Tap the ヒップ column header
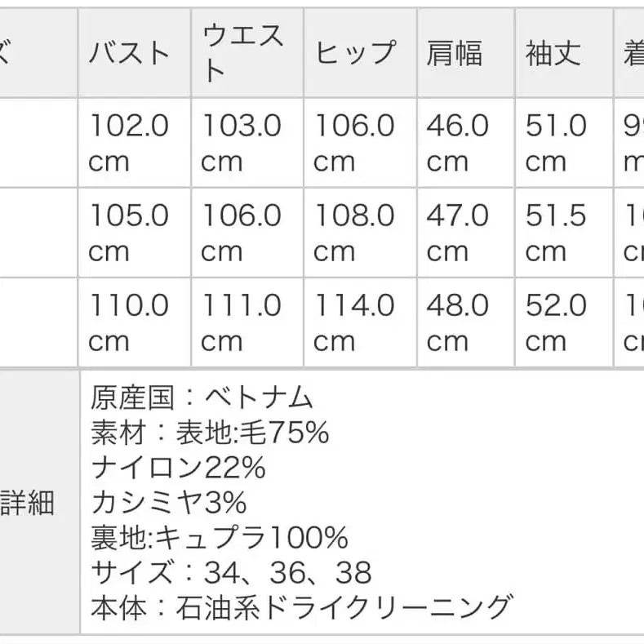The image size is (644, 644). 355,54
